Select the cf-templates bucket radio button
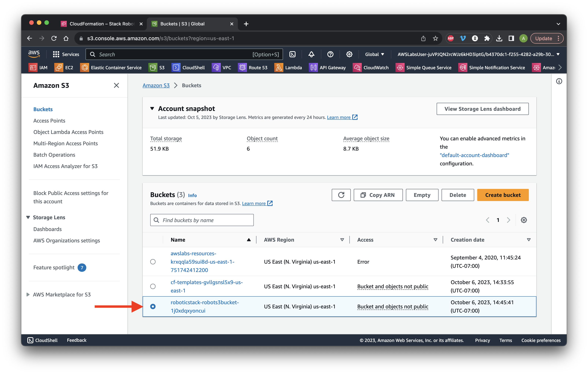Viewport: 588px width, 374px height. tap(153, 286)
